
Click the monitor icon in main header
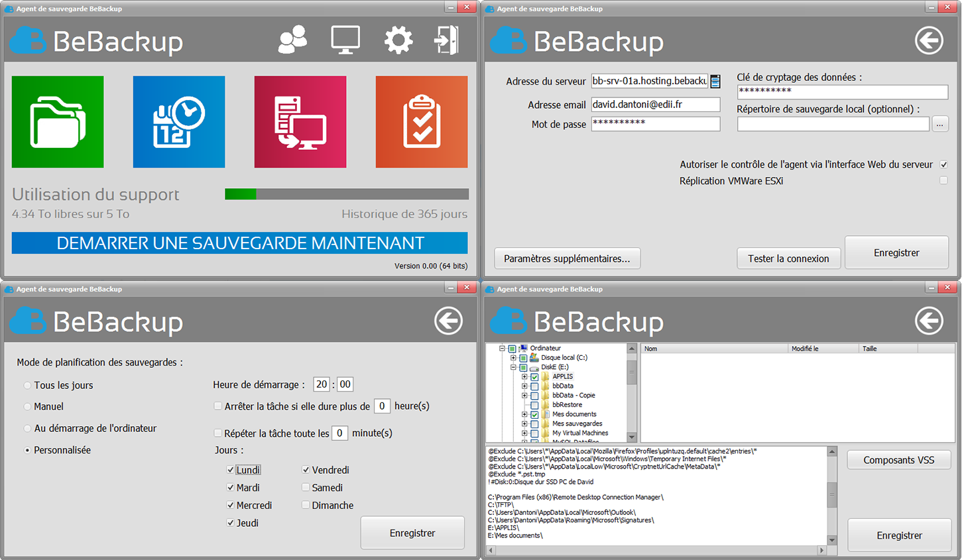tap(345, 40)
